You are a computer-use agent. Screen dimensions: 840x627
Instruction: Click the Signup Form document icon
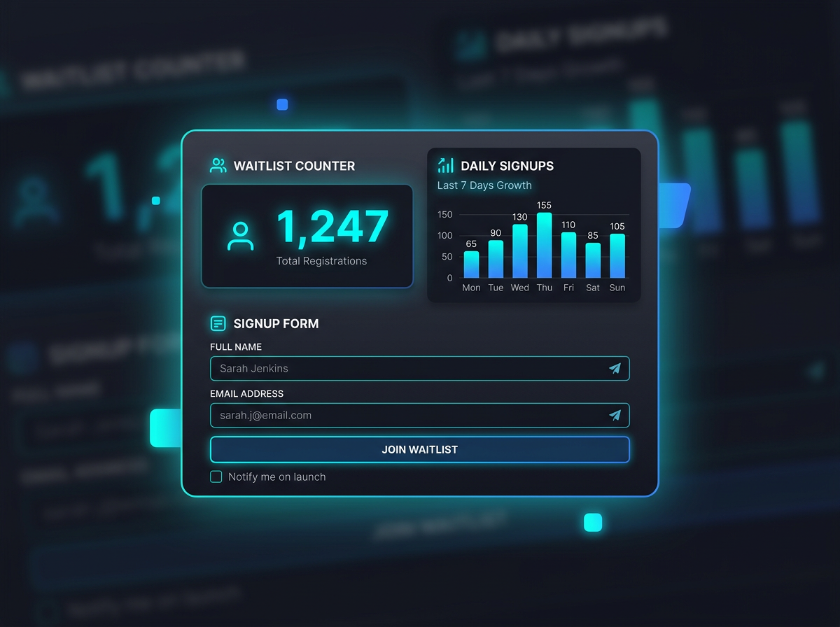coord(218,323)
